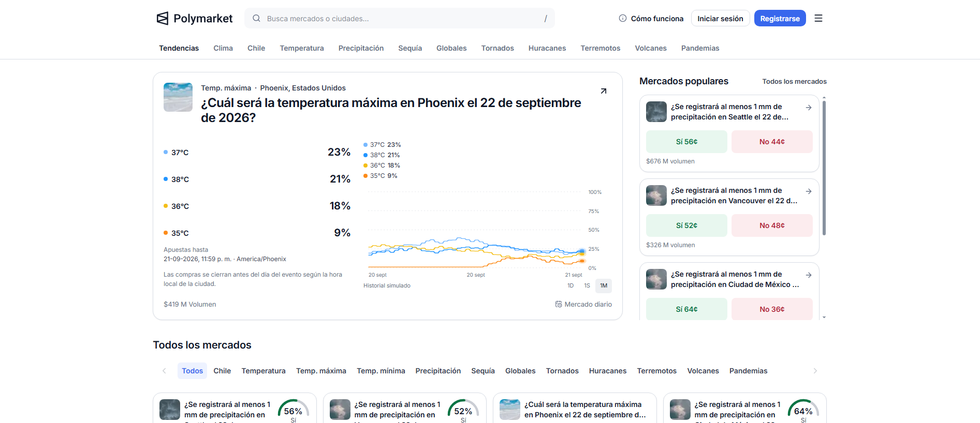Focus the Busca mercados o ciudades search field
The width and height of the screenshot is (980, 423).
400,18
